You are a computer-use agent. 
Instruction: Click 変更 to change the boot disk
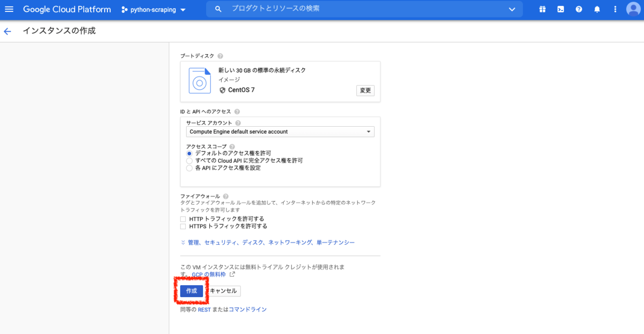click(365, 90)
